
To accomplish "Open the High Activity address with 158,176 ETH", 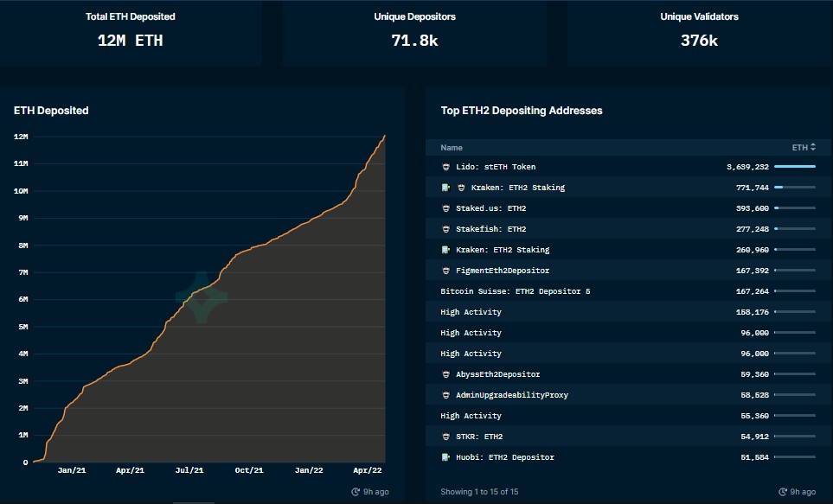I will coord(471,312).
